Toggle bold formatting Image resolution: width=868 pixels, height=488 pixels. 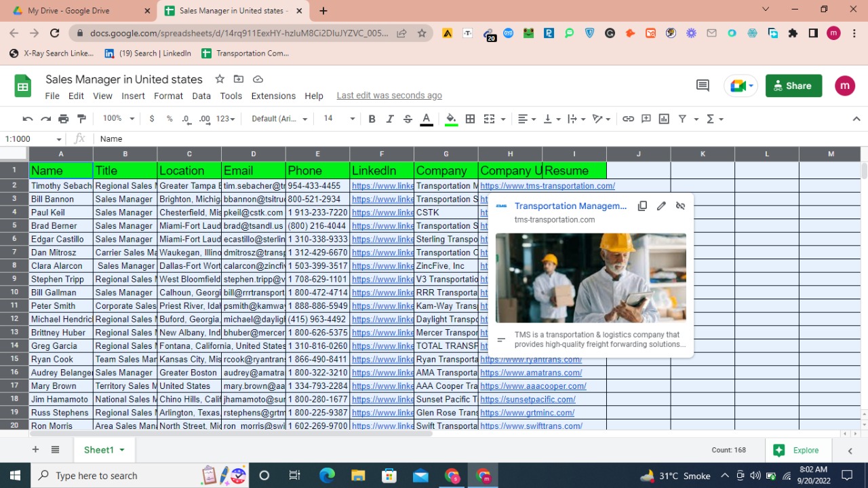(372, 119)
